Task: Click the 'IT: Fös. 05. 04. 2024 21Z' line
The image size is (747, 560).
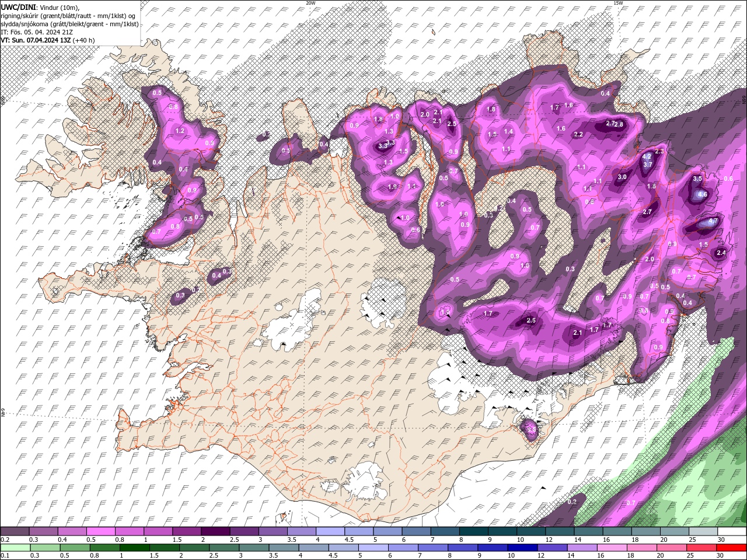Action: (x=36, y=32)
